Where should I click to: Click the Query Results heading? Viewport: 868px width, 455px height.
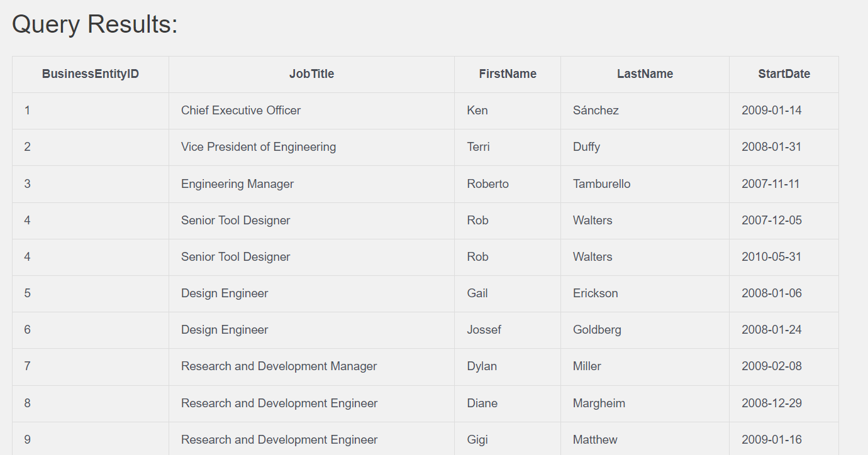(x=95, y=25)
